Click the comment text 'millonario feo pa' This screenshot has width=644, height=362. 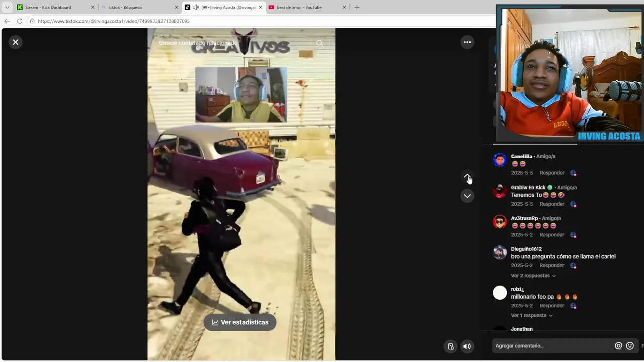532,297
